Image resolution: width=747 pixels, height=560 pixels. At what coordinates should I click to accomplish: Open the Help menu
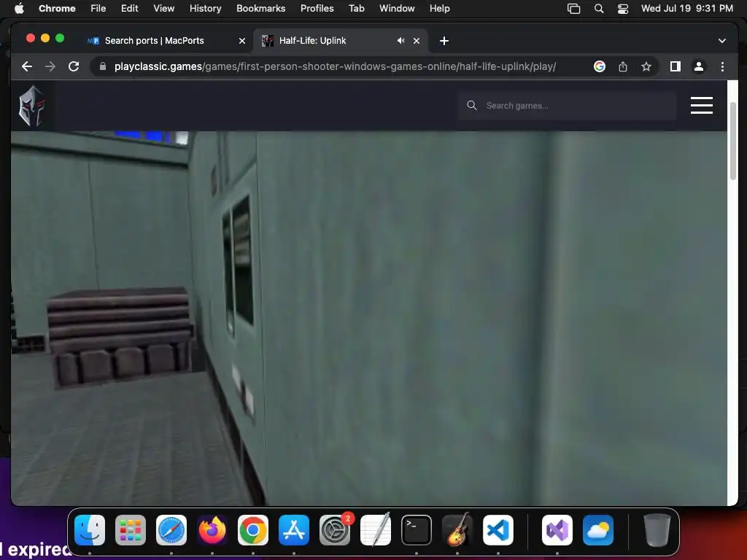[439, 8]
